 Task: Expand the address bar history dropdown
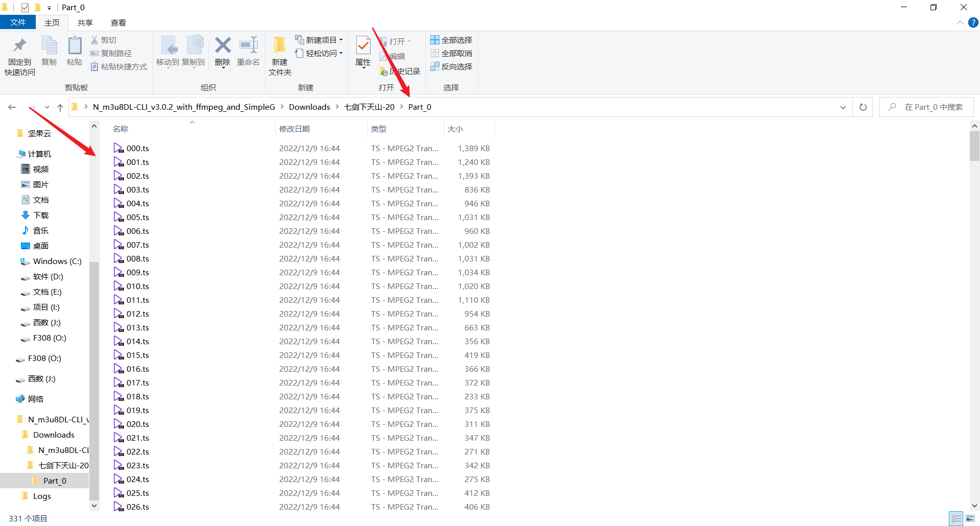tap(843, 107)
